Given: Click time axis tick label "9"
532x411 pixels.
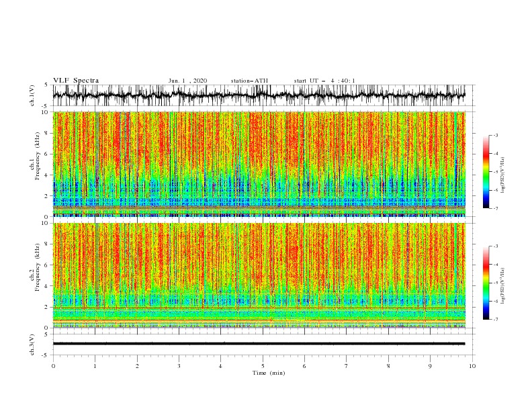Looking at the screenshot, I should [x=430, y=366].
